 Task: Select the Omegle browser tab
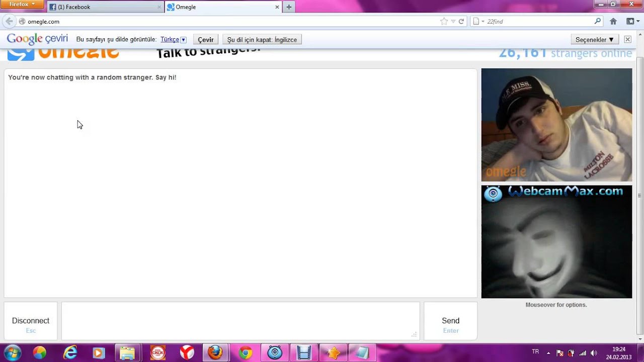point(223,7)
